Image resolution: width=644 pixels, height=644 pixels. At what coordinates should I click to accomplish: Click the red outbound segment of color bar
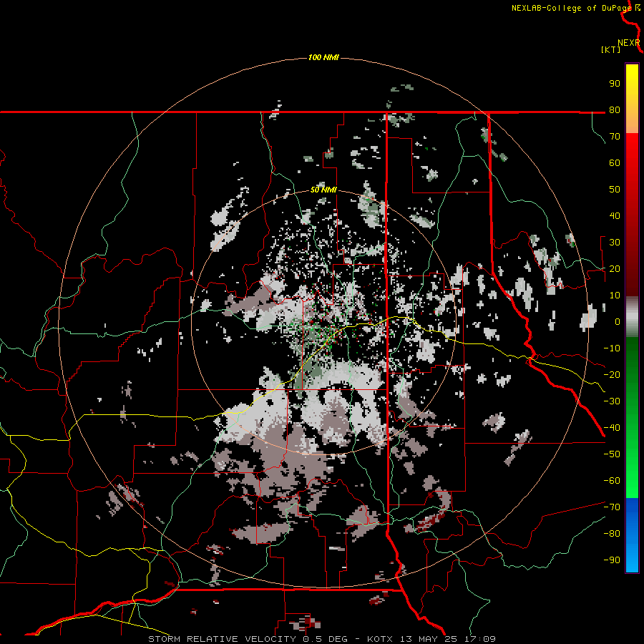pos(632,215)
